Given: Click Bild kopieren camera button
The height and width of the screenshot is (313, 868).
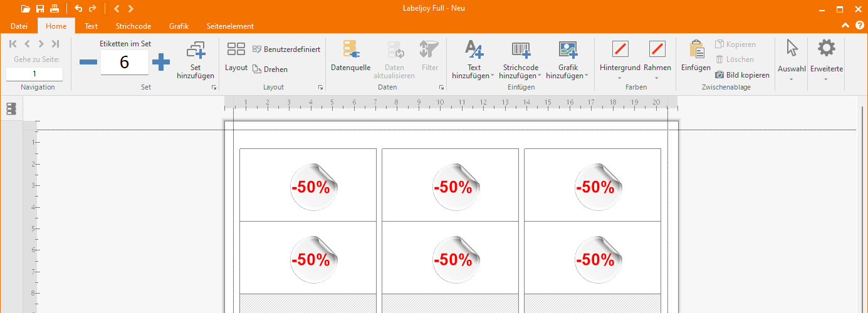Looking at the screenshot, I should [742, 74].
